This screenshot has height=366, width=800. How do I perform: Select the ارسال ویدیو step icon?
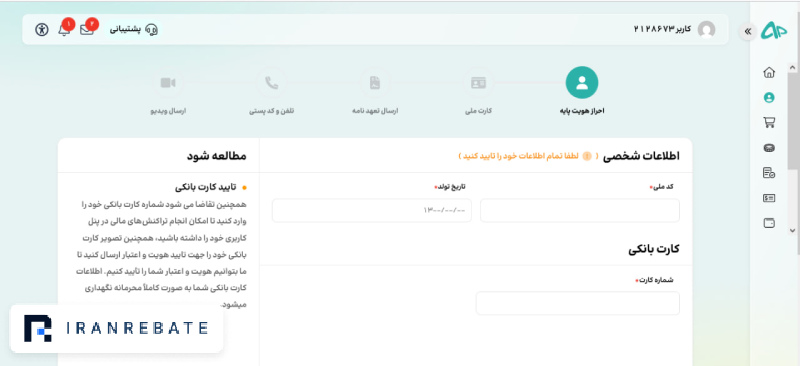(x=168, y=83)
